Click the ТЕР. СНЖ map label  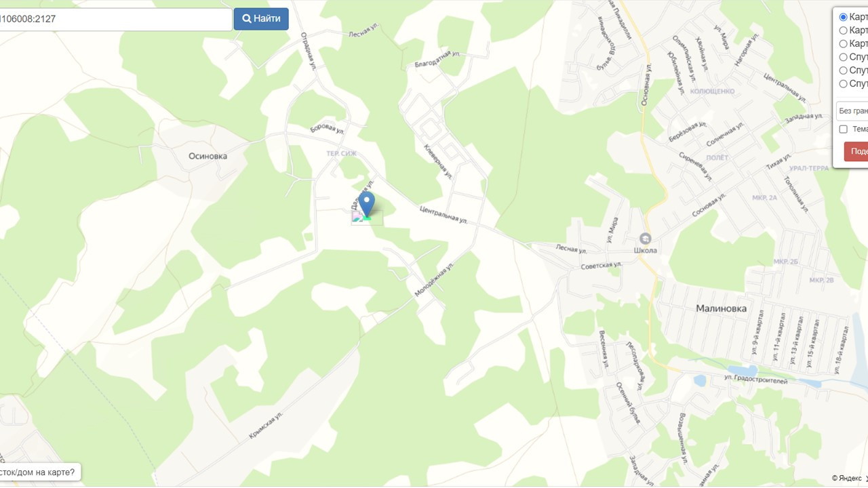pyautogui.click(x=342, y=154)
